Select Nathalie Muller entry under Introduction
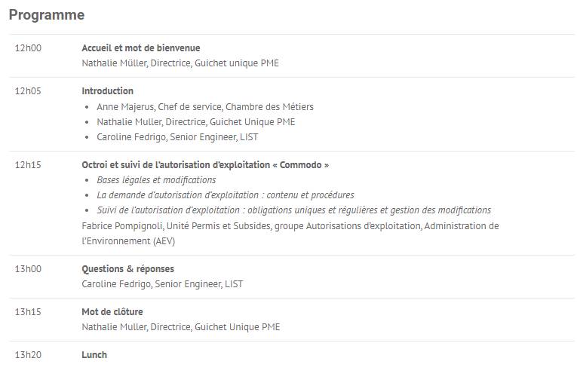This screenshot has height=392, width=577. (x=196, y=122)
